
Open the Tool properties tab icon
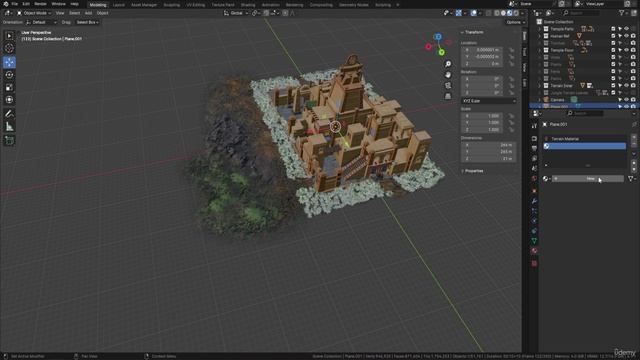534,126
